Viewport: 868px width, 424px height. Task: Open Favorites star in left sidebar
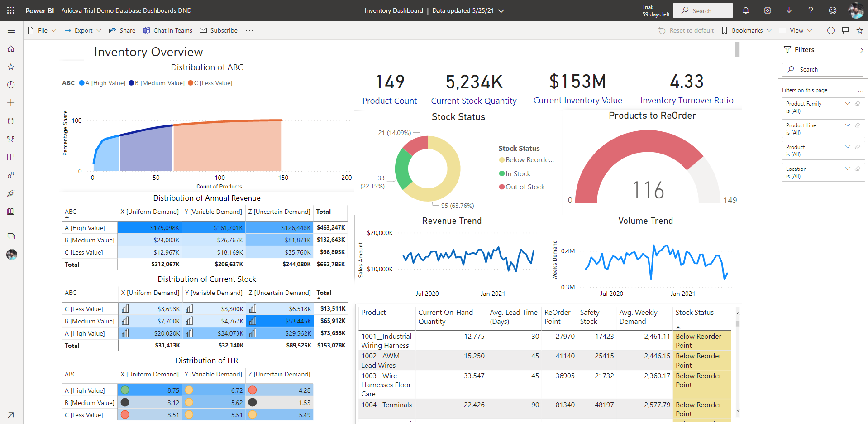pos(11,67)
